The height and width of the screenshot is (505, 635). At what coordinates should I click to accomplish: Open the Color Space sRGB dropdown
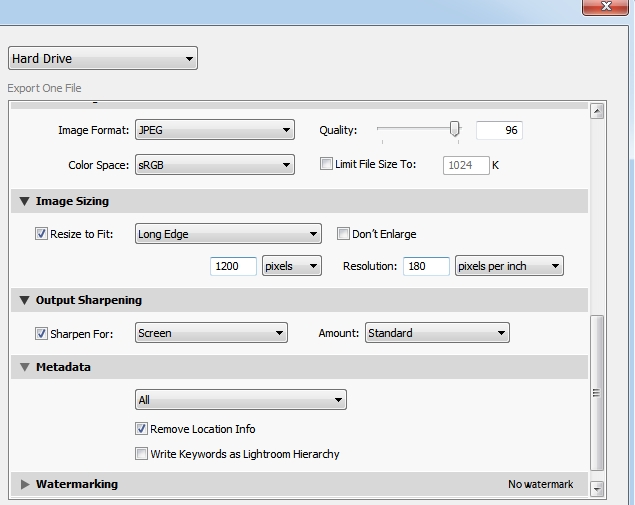pyautogui.click(x=214, y=164)
